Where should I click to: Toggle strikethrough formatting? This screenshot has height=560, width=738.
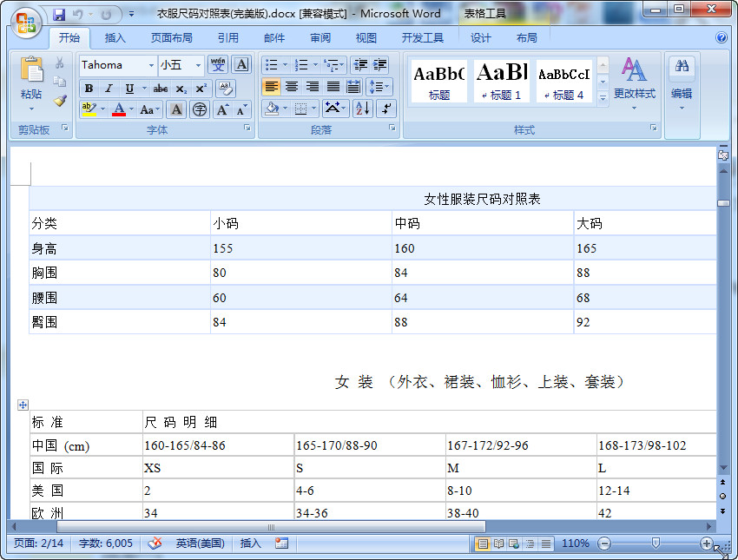(161, 89)
